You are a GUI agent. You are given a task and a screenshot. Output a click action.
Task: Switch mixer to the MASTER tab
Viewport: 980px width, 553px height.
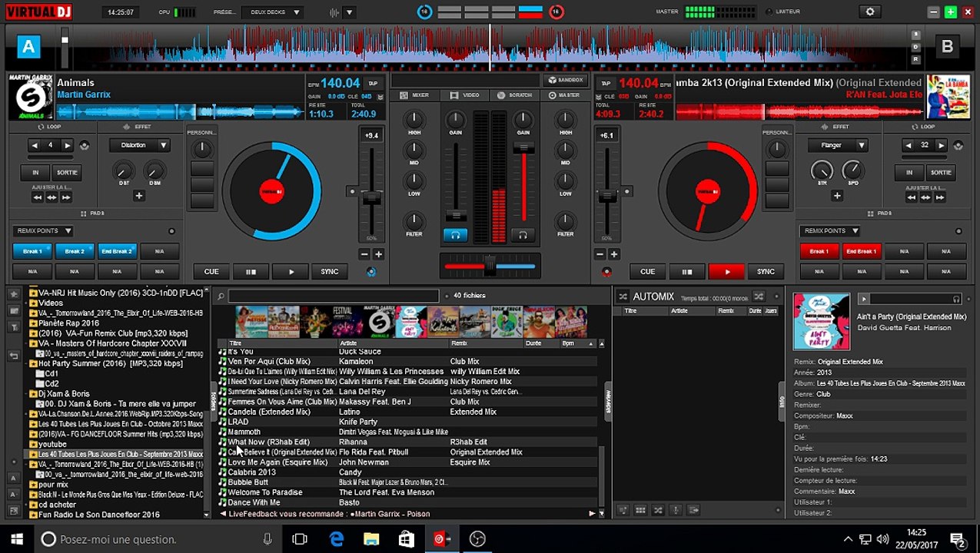coord(565,95)
